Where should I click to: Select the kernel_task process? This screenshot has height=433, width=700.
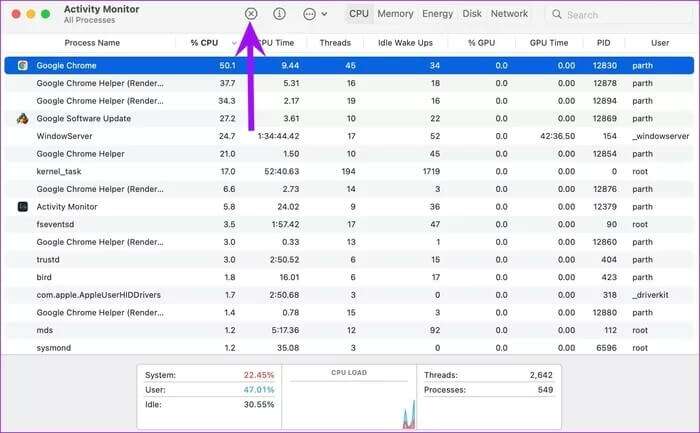(x=349, y=171)
